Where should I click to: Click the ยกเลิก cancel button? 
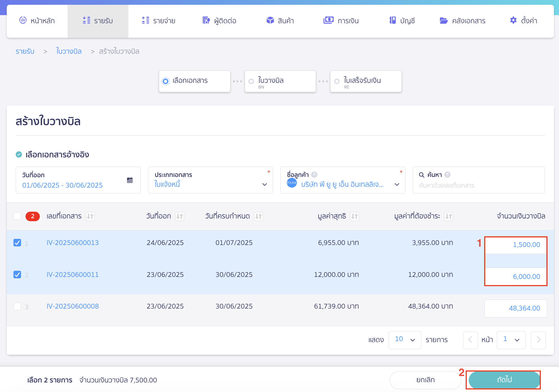click(425, 380)
